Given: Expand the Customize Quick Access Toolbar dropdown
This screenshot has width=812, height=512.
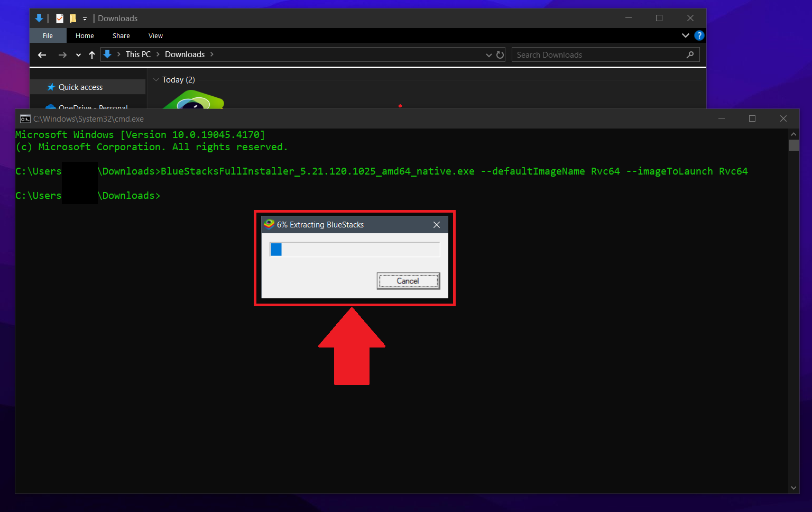Looking at the screenshot, I should click(85, 19).
